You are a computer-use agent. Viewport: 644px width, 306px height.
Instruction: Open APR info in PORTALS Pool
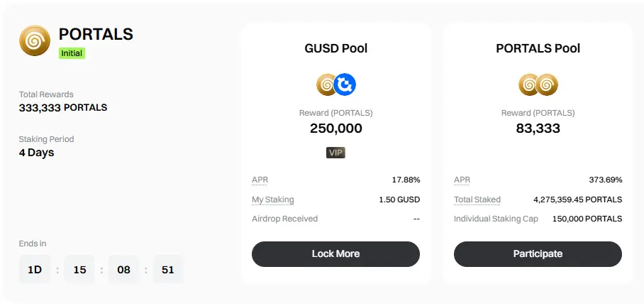click(x=462, y=180)
